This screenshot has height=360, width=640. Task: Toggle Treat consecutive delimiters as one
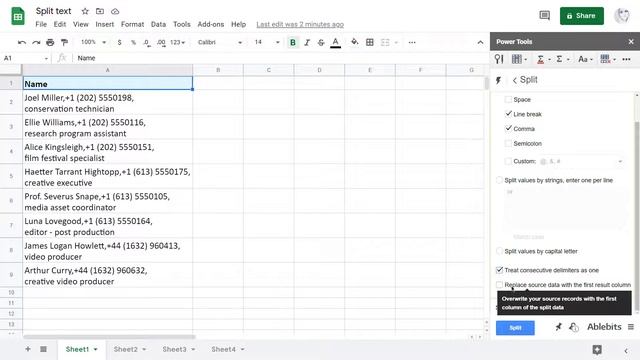pos(499,270)
